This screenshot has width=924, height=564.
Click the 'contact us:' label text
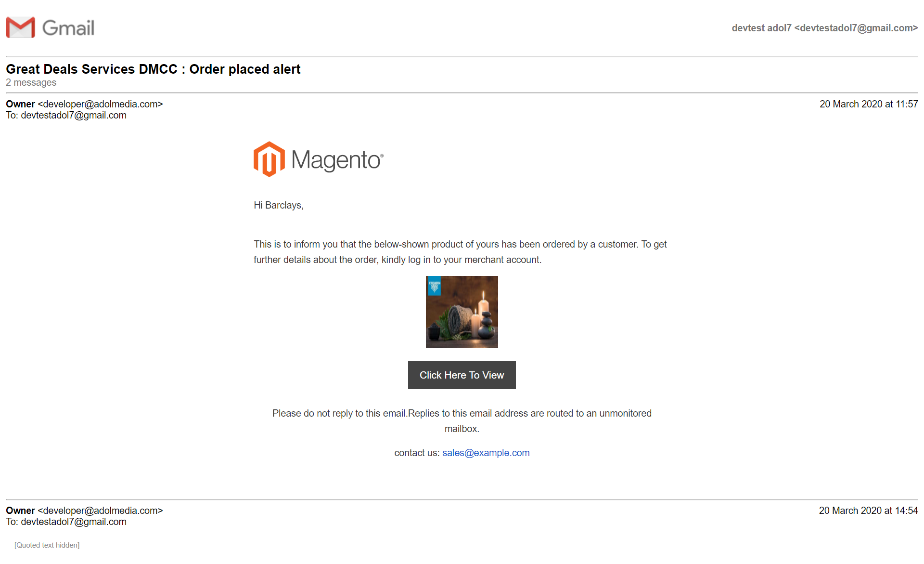click(417, 453)
